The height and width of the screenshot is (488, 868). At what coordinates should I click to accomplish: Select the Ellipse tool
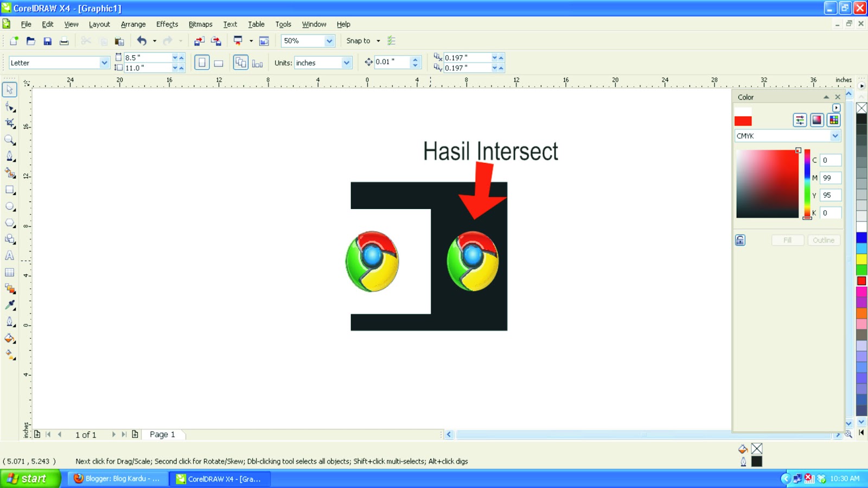click(x=10, y=206)
